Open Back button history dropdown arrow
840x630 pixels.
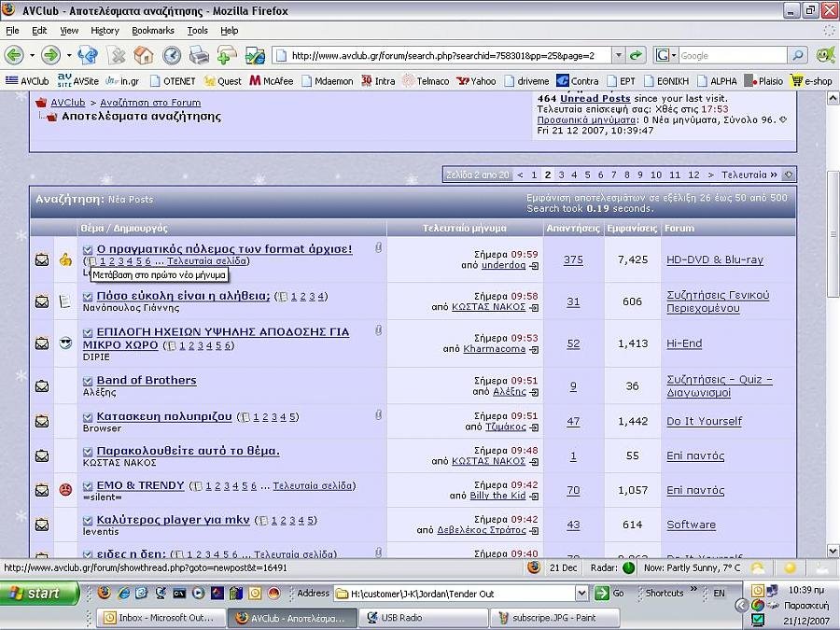(x=32, y=55)
